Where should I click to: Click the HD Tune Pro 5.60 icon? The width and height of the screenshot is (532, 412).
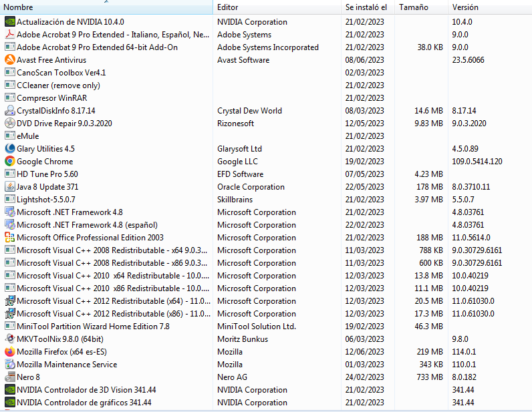tap(10, 174)
